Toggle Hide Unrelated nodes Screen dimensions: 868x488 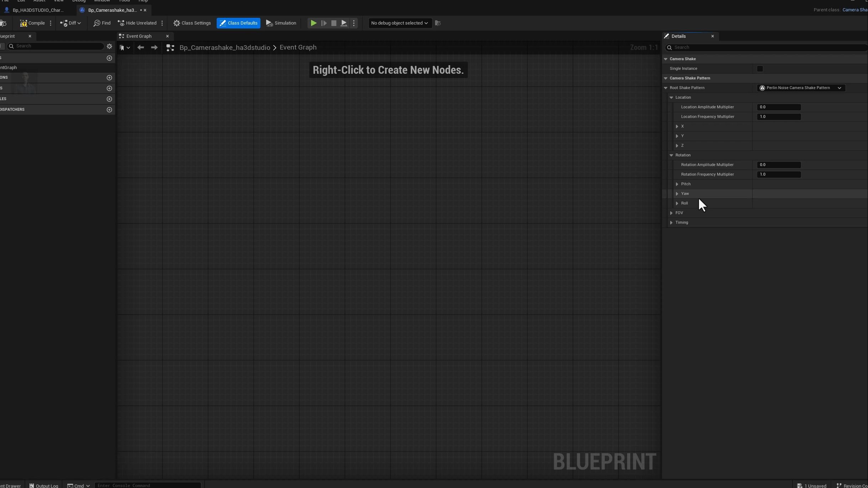point(137,23)
